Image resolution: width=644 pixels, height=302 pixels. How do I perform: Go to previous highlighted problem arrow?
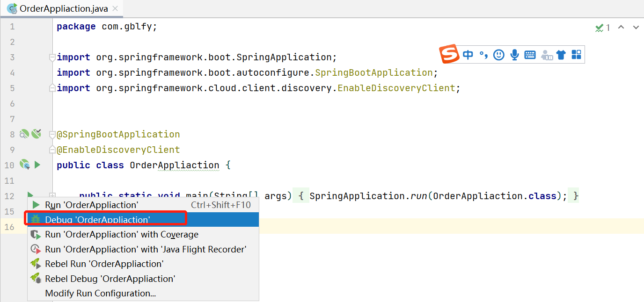coord(621,27)
